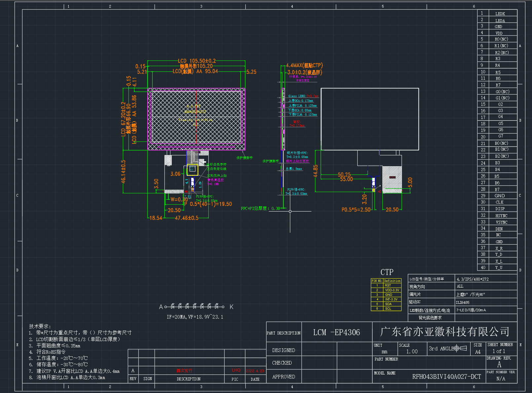This screenshot has width=532, height=393.
Task: Click the sheet number 1 of 1
Action: [499, 351]
